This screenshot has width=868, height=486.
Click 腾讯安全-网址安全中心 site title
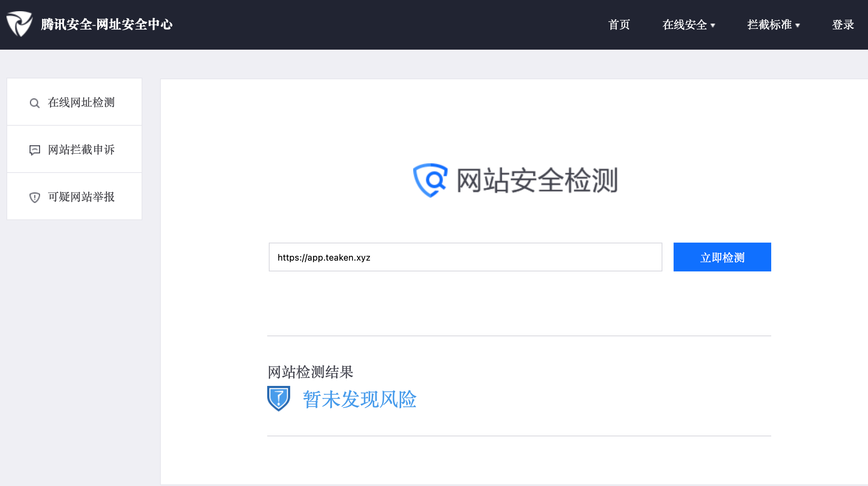point(107,24)
